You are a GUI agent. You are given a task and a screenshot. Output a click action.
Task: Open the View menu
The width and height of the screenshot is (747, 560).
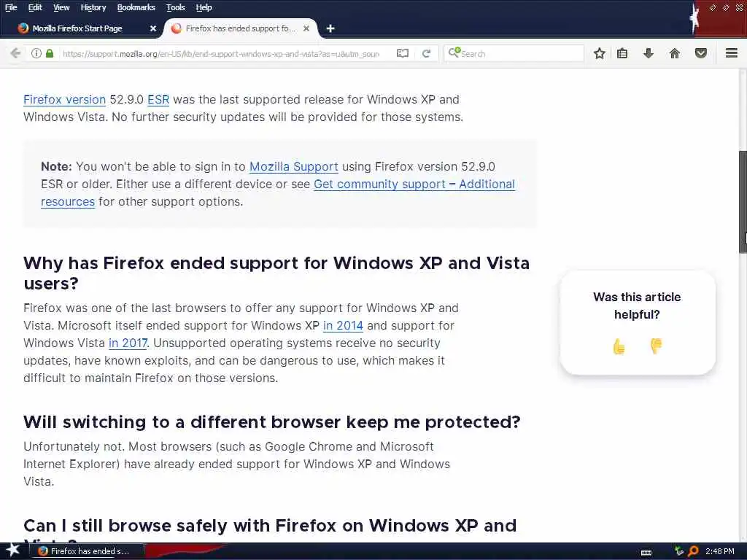(61, 7)
